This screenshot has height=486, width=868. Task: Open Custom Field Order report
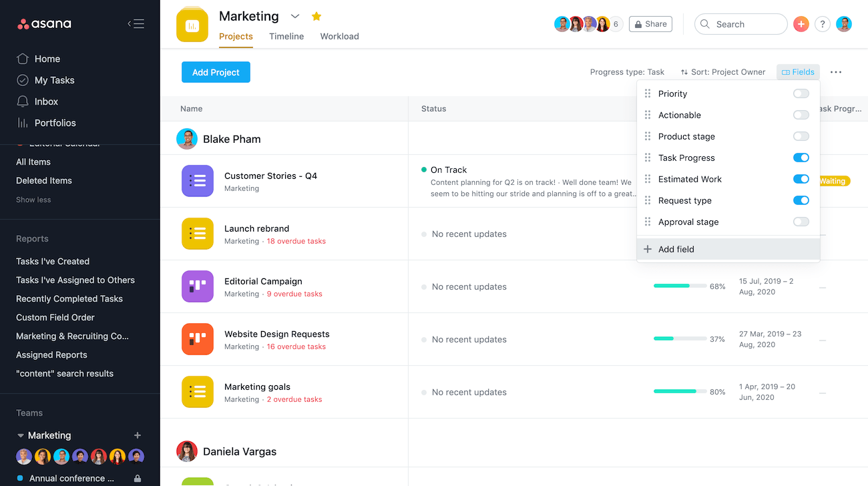pos(55,317)
